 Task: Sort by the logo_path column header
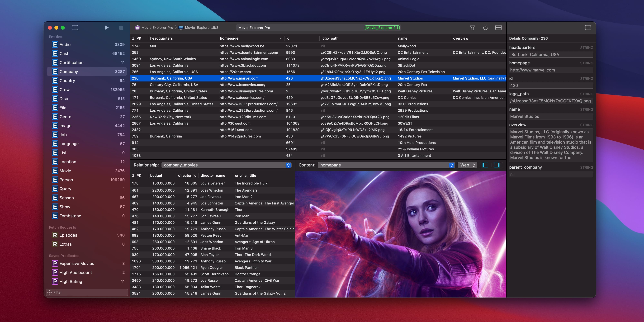point(357,38)
